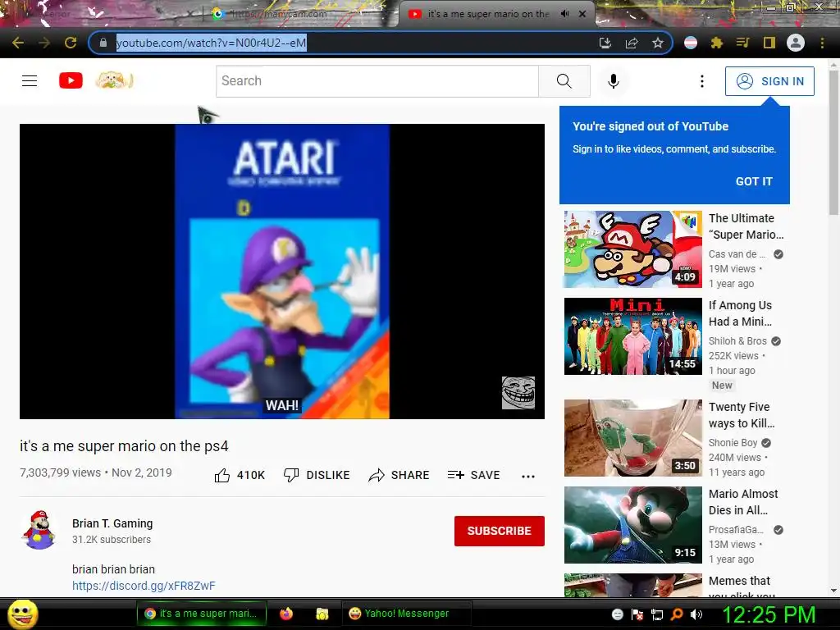Select the URL in the address bar

click(211, 43)
